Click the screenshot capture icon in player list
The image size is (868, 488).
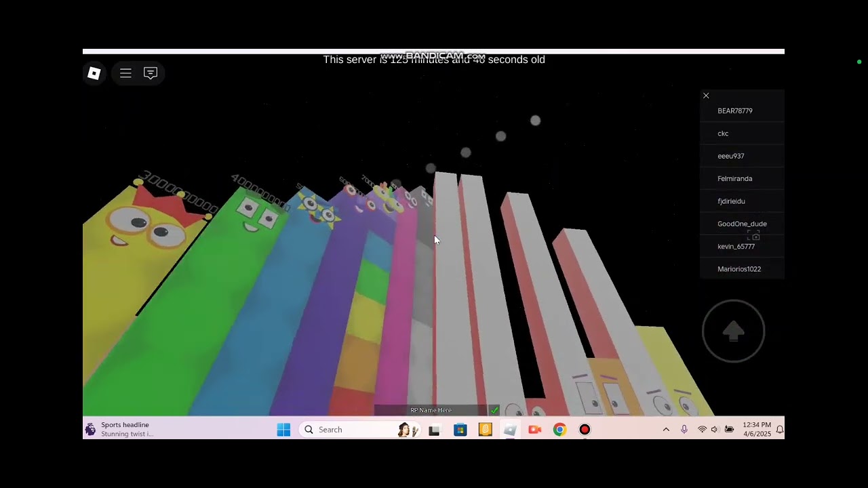pos(753,235)
